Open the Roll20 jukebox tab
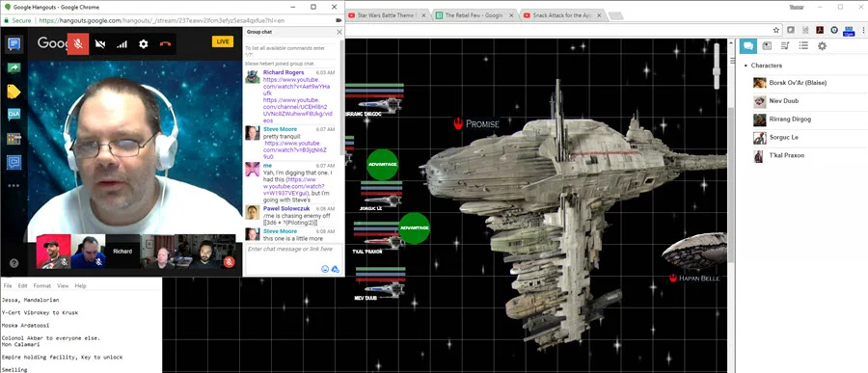The image size is (868, 373). coord(785,46)
